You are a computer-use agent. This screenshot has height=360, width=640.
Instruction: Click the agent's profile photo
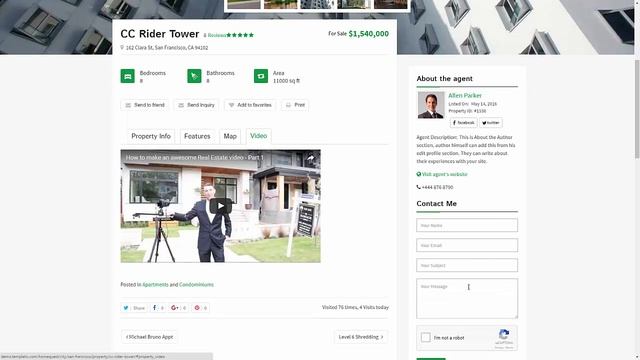click(x=431, y=105)
